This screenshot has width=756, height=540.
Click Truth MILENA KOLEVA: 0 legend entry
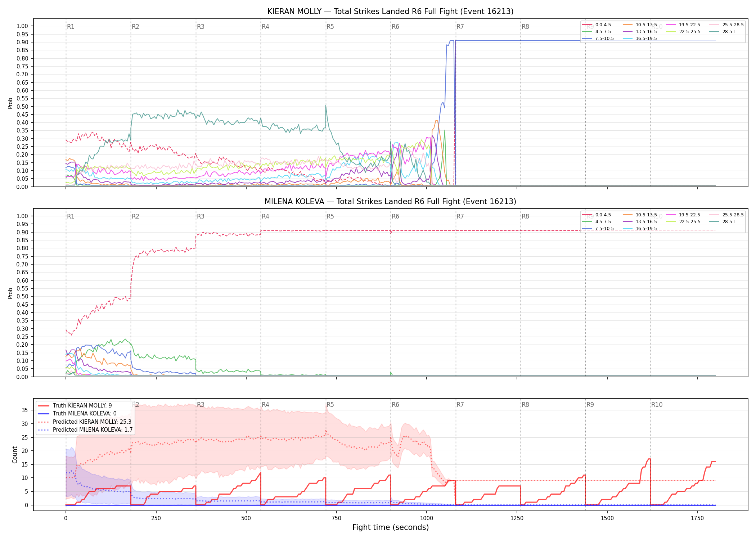(77, 414)
